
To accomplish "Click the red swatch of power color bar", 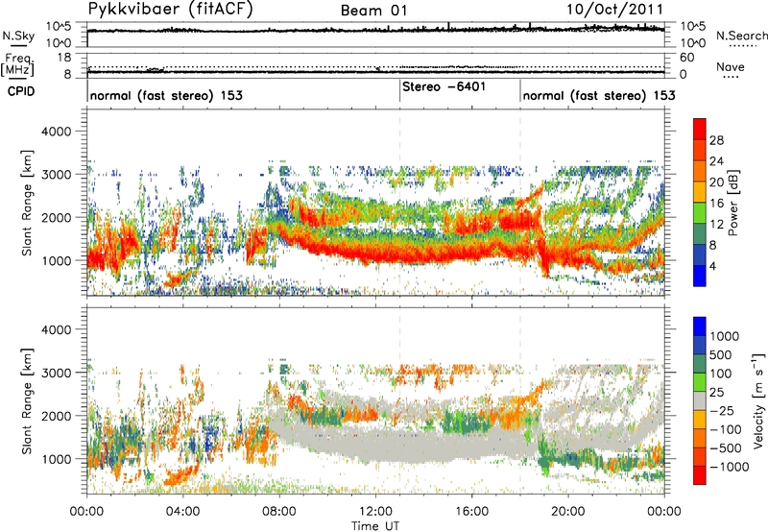I will point(700,129).
